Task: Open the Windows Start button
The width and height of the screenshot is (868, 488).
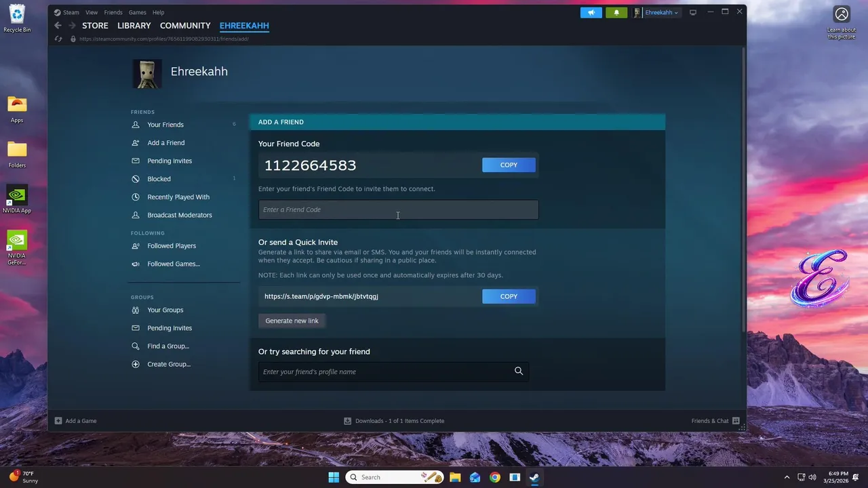Action: point(334,477)
